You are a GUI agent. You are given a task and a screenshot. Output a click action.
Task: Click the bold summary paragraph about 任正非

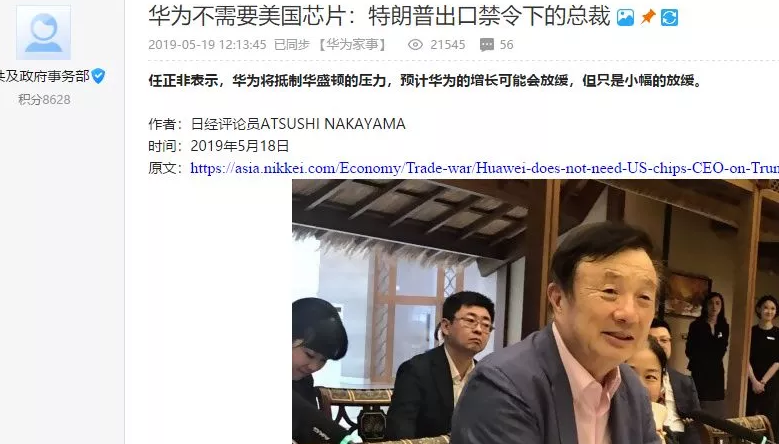pyautogui.click(x=426, y=80)
